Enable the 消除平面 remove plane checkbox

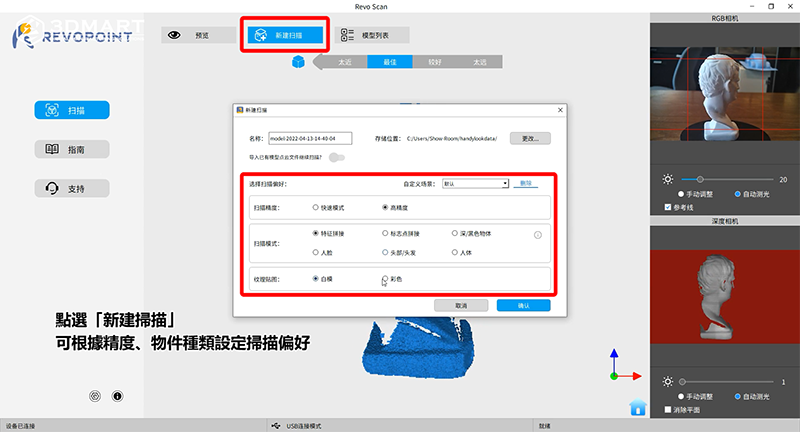(669, 409)
